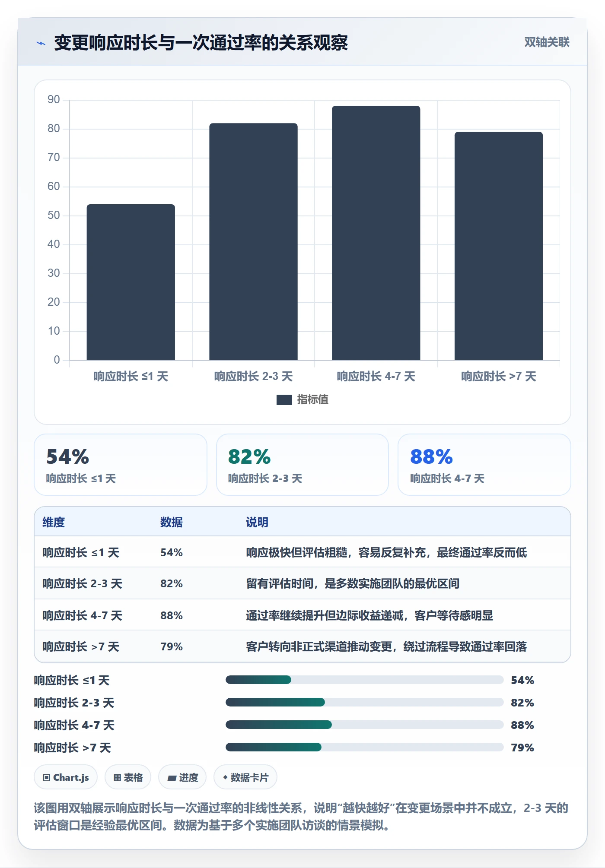The image size is (605, 868).
Task: Click the lightning icon beside the title
Action: 41,43
